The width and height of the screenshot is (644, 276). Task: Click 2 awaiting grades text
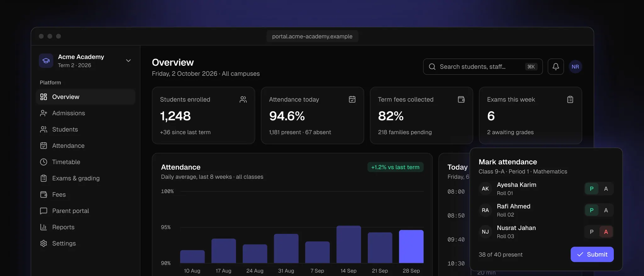510,132
